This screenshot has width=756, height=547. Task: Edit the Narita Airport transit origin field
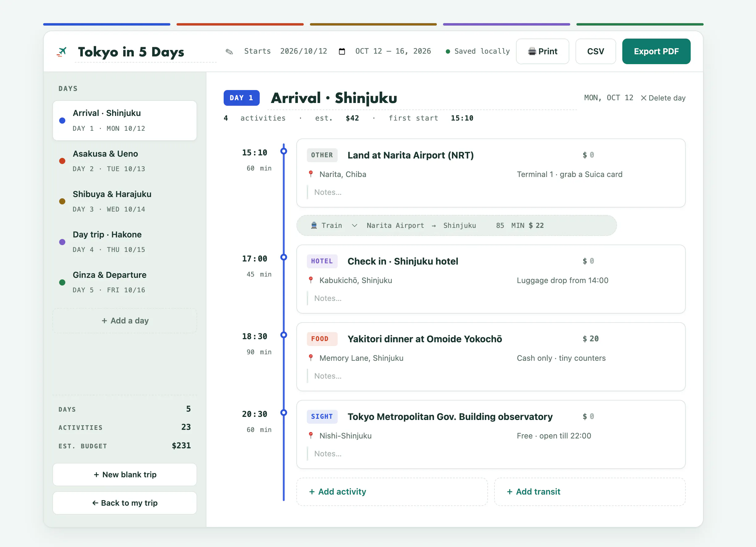tap(395, 225)
